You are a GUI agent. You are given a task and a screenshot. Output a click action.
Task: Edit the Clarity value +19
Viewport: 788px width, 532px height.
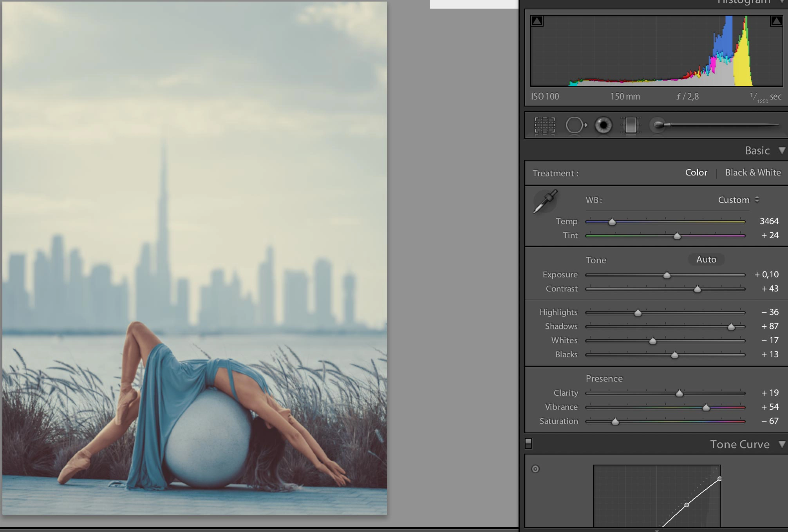[x=770, y=393]
